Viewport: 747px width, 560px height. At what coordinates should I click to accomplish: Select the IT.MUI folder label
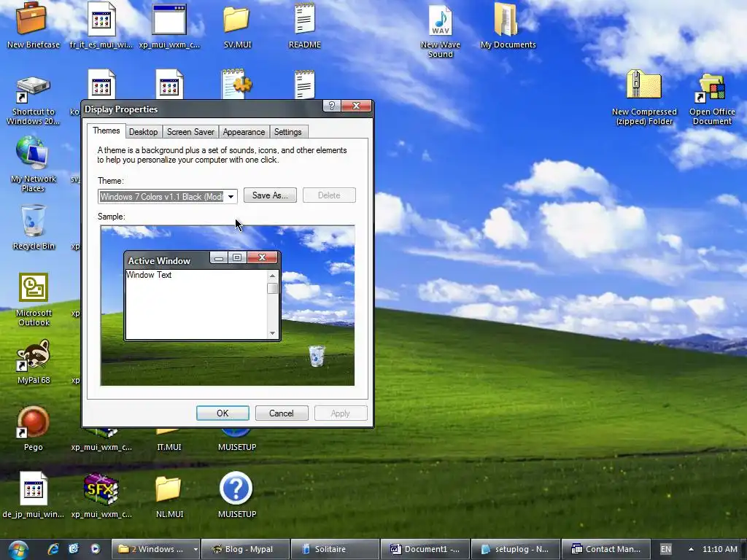pyautogui.click(x=169, y=447)
